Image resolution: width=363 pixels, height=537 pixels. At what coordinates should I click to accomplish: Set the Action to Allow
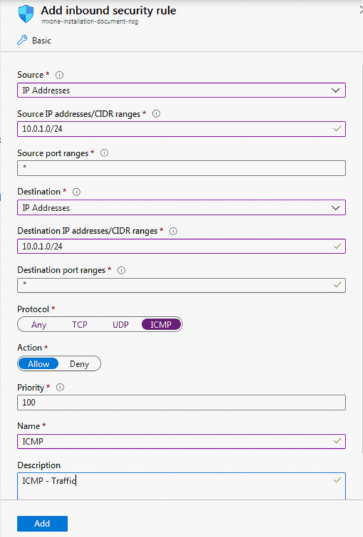pyautogui.click(x=39, y=364)
